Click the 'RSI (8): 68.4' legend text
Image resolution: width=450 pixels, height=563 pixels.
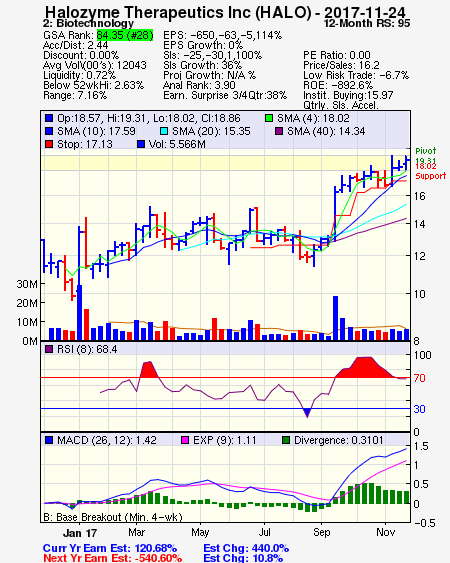point(87,349)
